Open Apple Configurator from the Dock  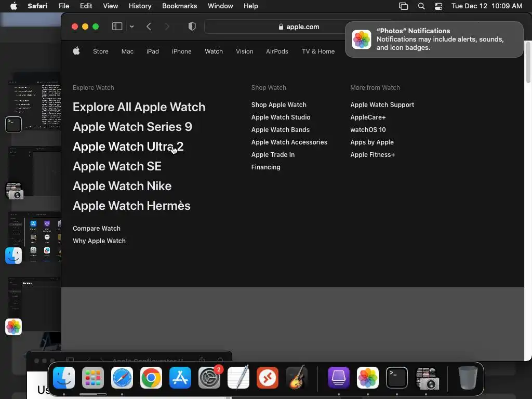(339, 378)
